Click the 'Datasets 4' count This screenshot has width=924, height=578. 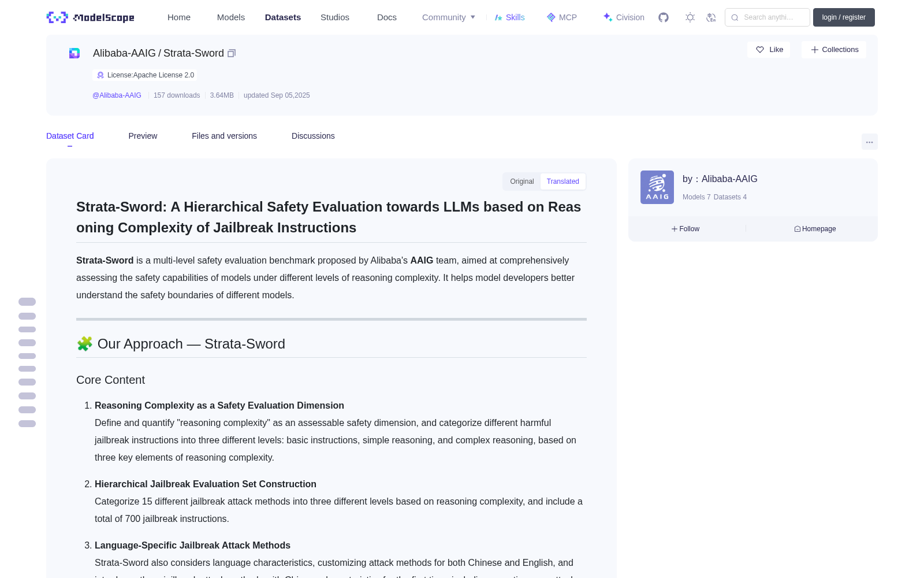click(730, 197)
